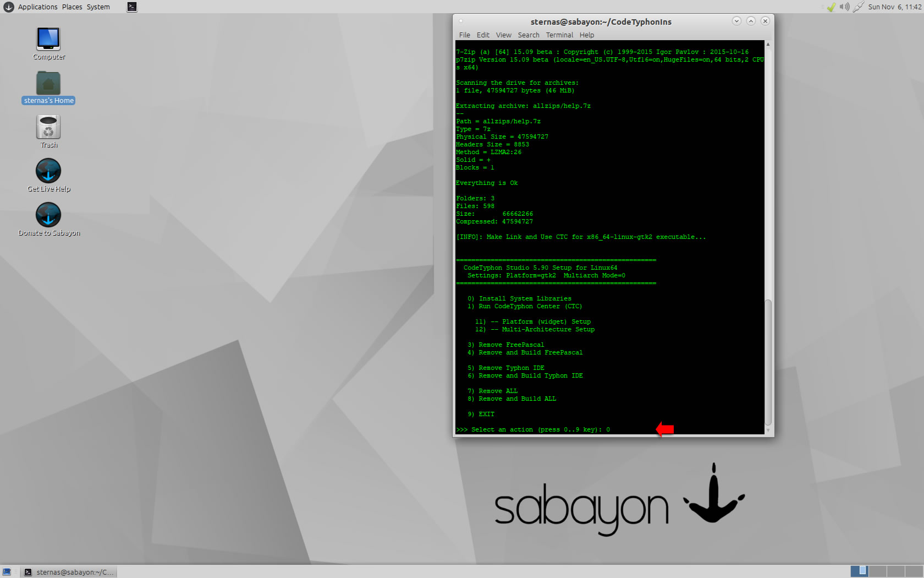The height and width of the screenshot is (578, 924).
Task: Click the 'Remove and Build FreePascal' line
Action: coord(525,352)
